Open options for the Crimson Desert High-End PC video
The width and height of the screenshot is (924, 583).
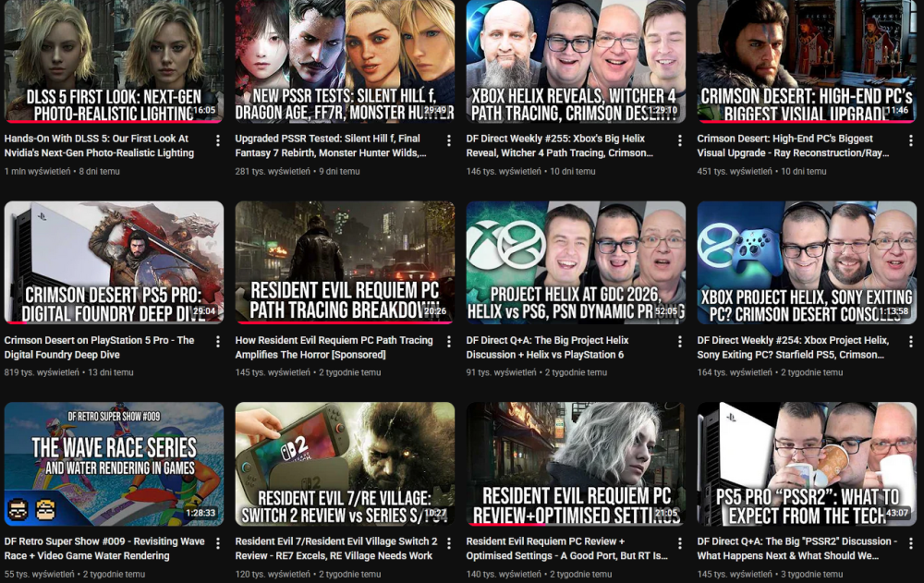(x=912, y=139)
